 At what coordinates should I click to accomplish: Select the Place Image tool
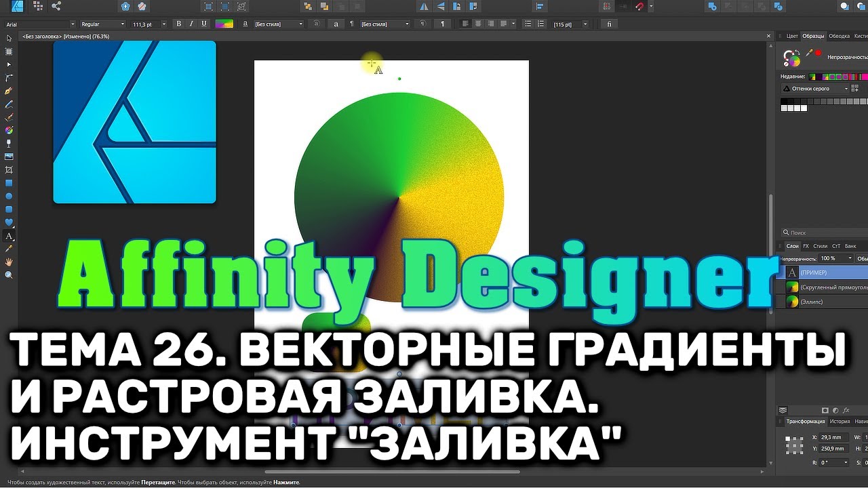(x=9, y=157)
